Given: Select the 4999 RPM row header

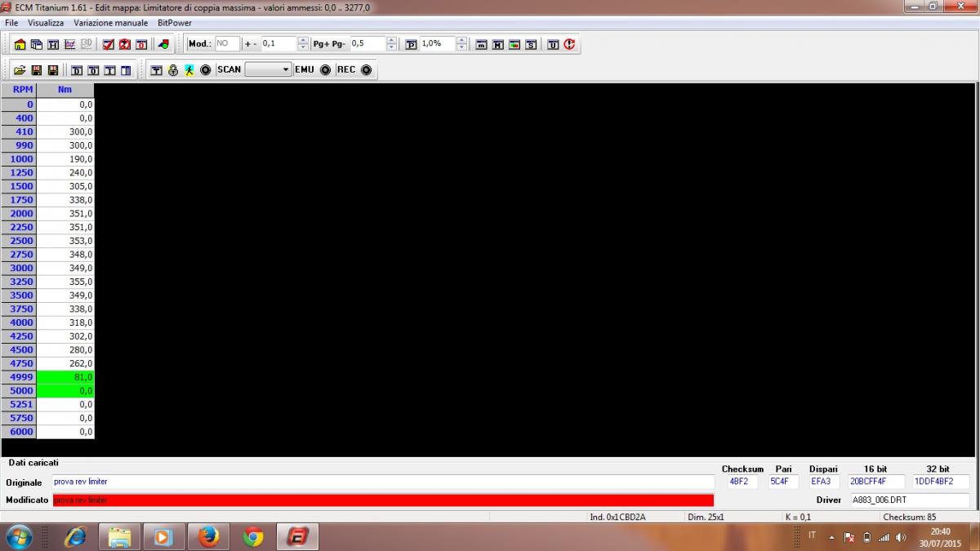Looking at the screenshot, I should [x=19, y=377].
